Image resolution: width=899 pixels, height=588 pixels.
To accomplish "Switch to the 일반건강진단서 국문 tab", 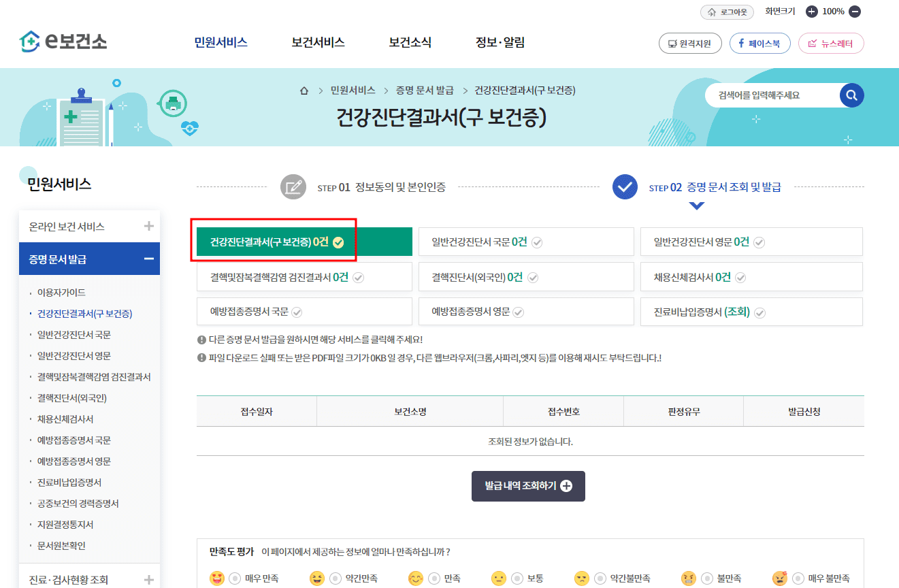I will (x=526, y=241).
